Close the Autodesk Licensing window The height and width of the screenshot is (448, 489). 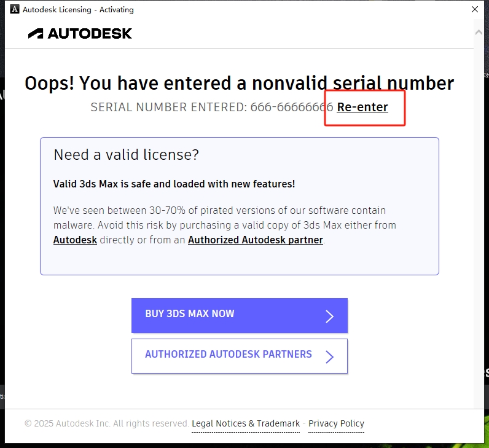[x=475, y=9]
